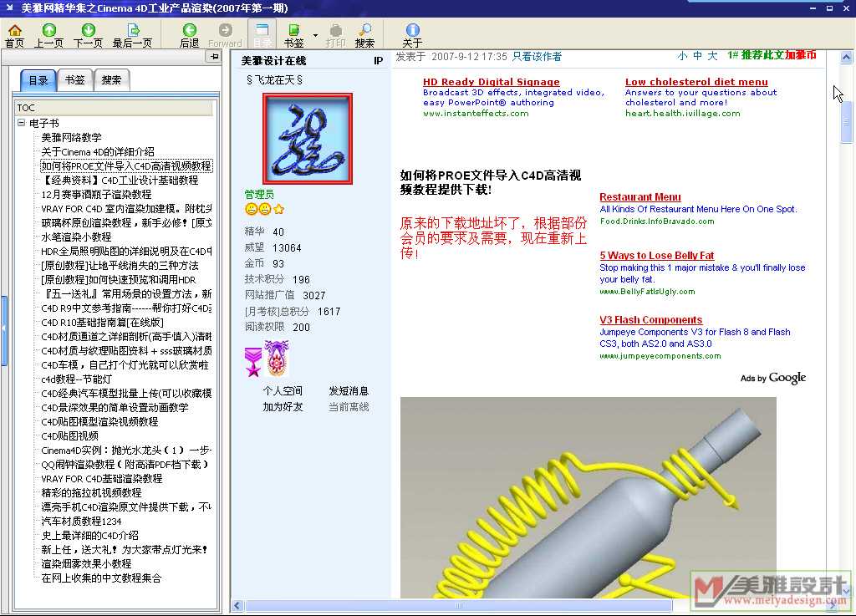
Task: Open 5 Ways to Lose Belly Fat ad
Action: pos(657,256)
